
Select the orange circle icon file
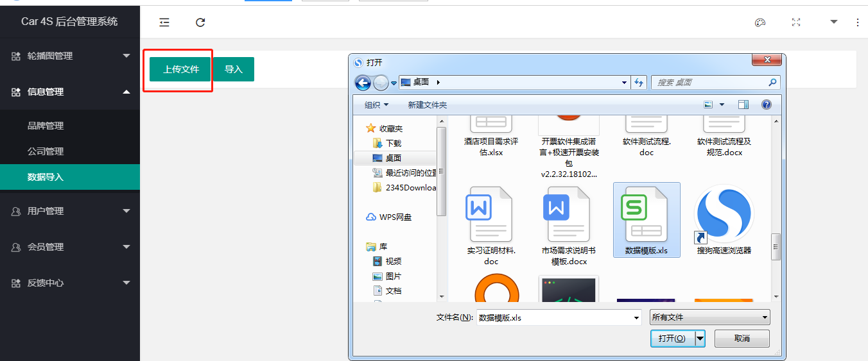496,289
